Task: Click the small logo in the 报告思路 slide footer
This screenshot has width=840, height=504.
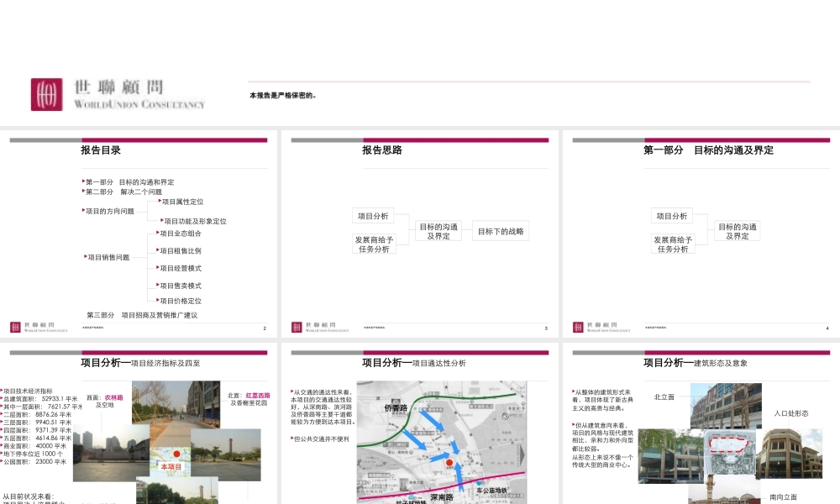Action: (313, 328)
